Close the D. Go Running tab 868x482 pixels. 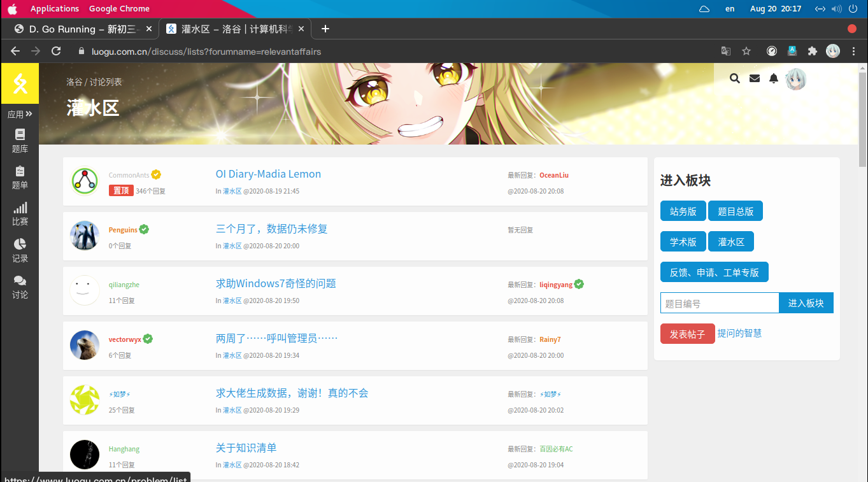(x=149, y=29)
